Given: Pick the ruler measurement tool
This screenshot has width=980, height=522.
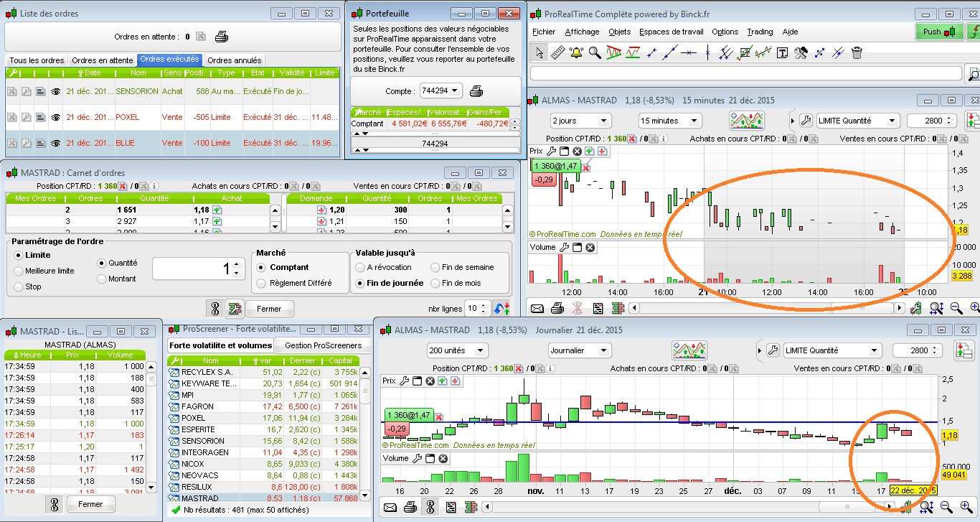Looking at the screenshot, I should click(x=558, y=52).
